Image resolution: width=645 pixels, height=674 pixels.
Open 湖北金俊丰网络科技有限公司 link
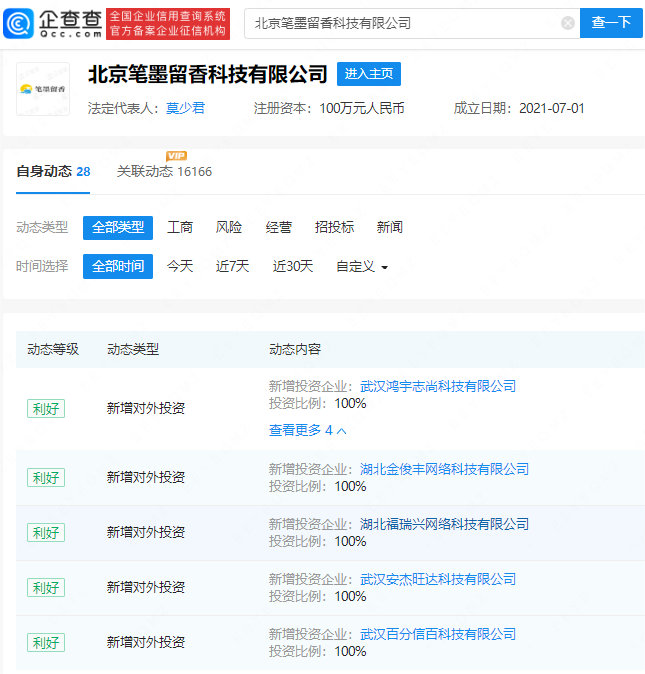pyautogui.click(x=444, y=469)
